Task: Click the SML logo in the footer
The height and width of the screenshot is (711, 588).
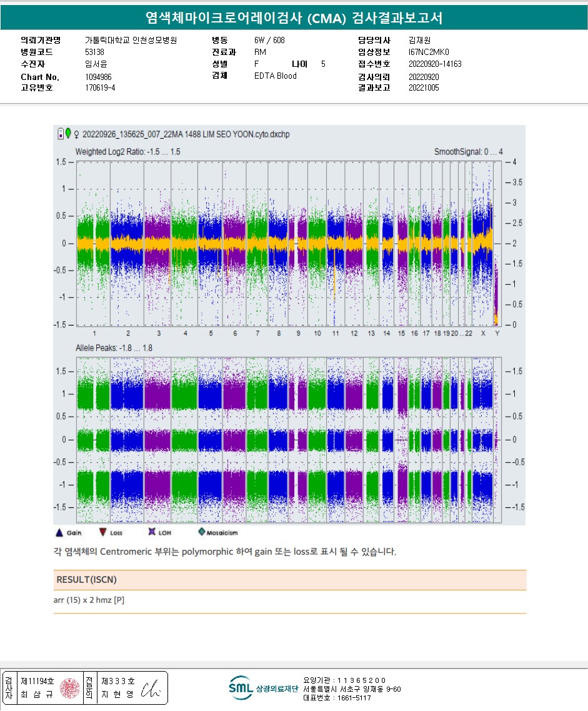Action: [x=241, y=687]
